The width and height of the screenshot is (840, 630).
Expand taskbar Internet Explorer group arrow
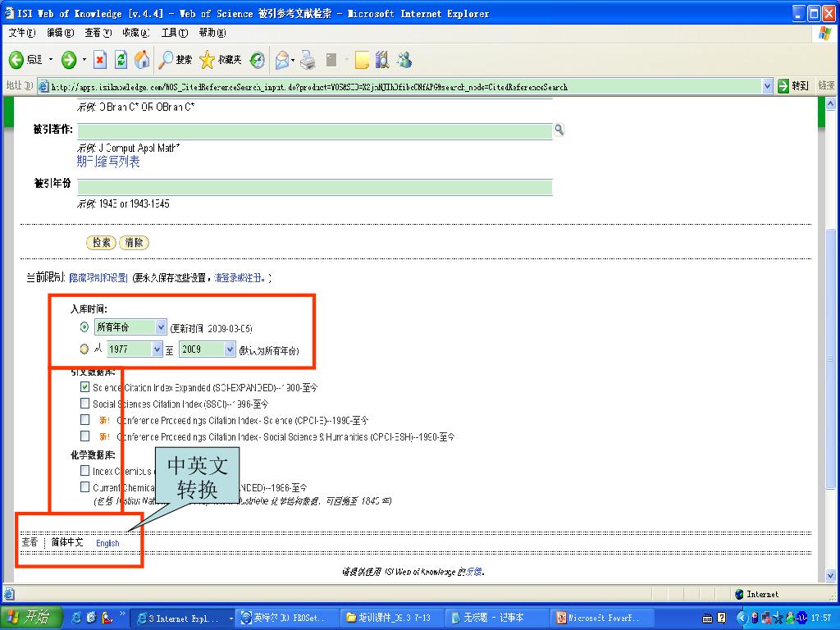(x=231, y=619)
